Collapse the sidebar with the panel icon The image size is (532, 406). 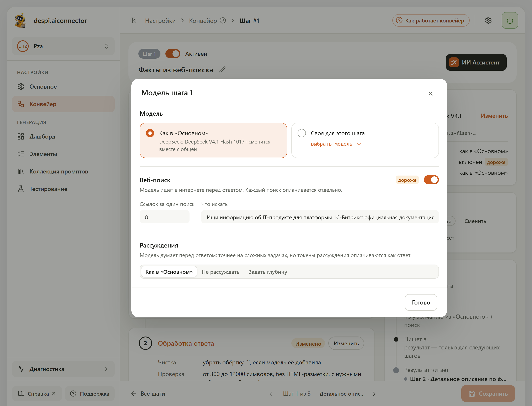(x=133, y=21)
